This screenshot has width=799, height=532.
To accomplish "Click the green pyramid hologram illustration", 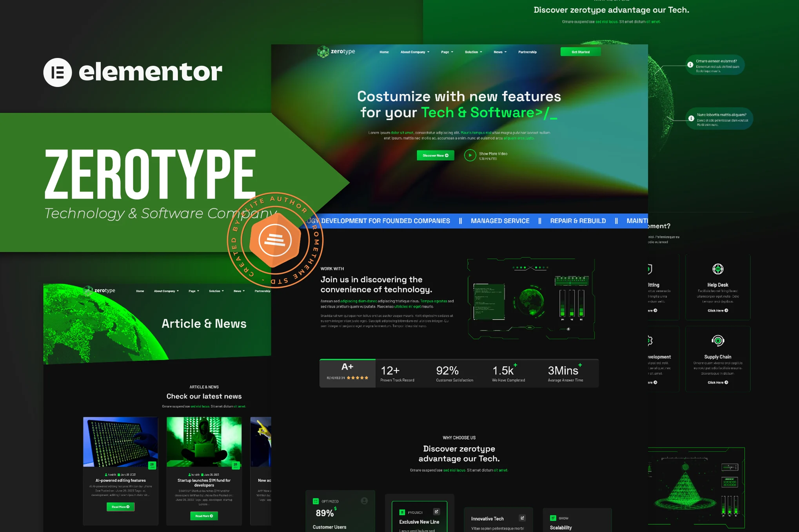I will (685, 487).
